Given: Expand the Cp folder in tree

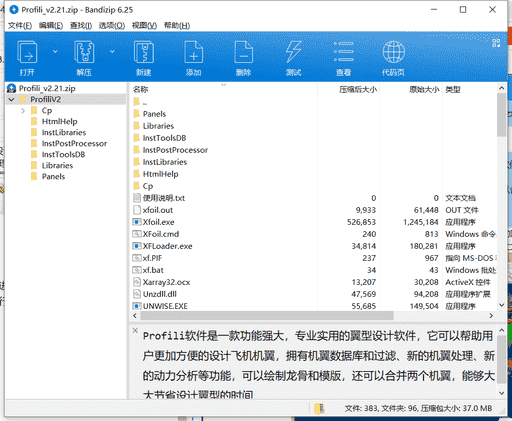Looking at the screenshot, I should pyautogui.click(x=23, y=110).
